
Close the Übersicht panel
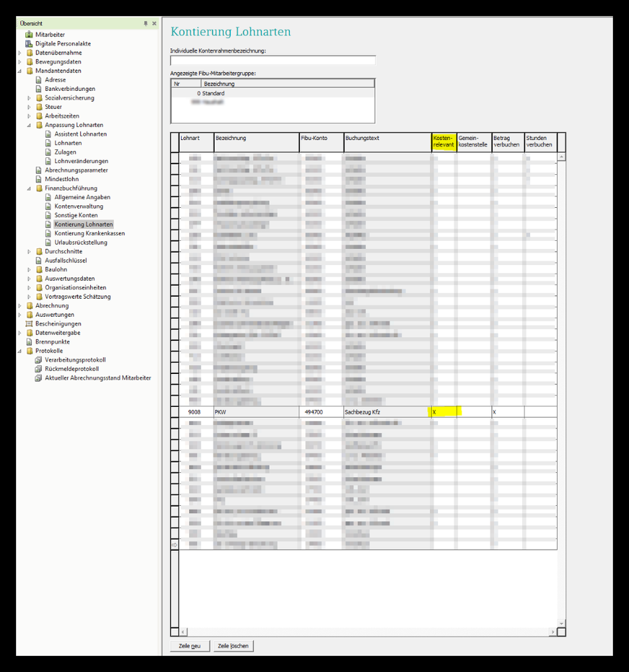coord(154,23)
